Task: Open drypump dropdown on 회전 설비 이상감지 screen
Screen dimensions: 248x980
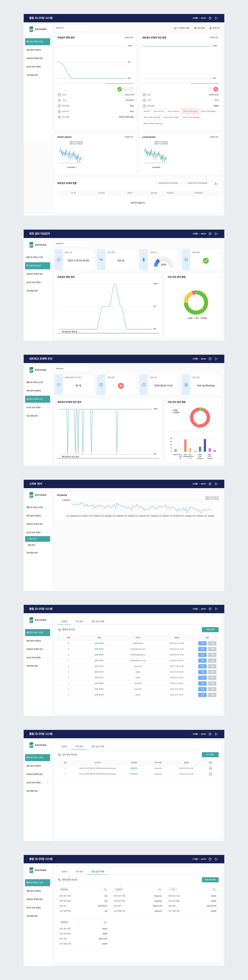Action: click(x=71, y=243)
